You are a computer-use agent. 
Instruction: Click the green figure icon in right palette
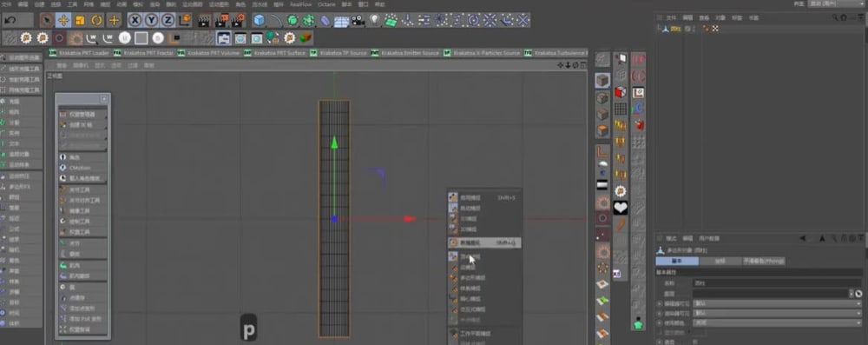tap(638, 322)
